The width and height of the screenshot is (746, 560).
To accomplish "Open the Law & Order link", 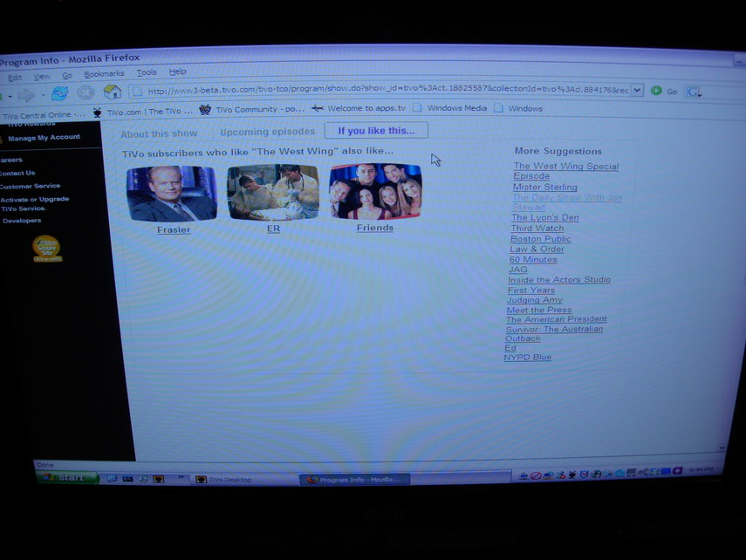I will (537, 249).
